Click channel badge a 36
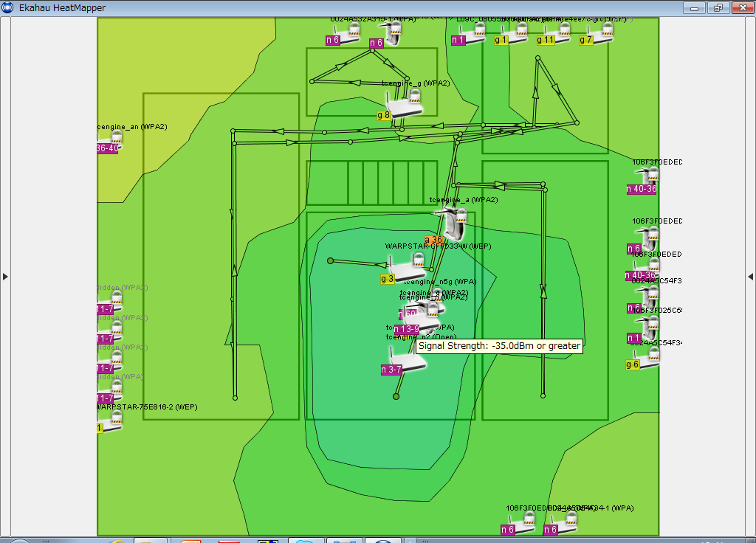The image size is (756, 543). point(433,240)
